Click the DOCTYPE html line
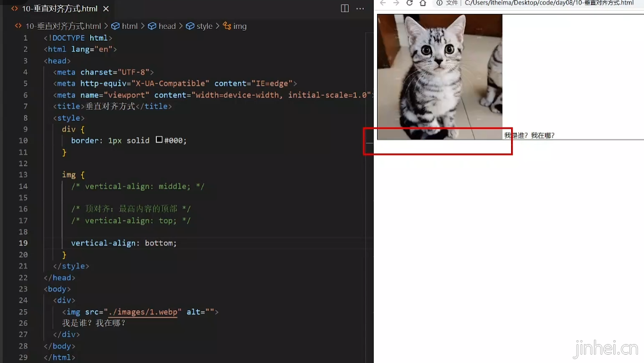 pyautogui.click(x=78, y=38)
